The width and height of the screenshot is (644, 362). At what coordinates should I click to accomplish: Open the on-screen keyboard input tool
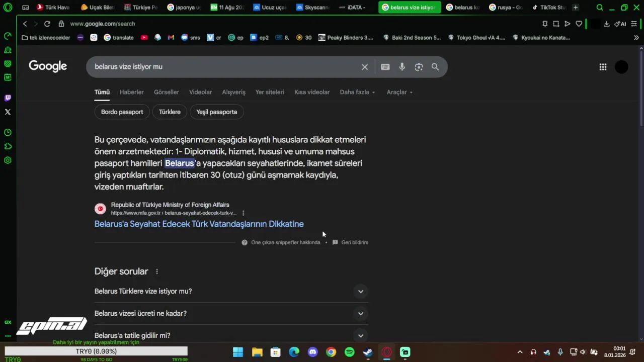(x=385, y=67)
